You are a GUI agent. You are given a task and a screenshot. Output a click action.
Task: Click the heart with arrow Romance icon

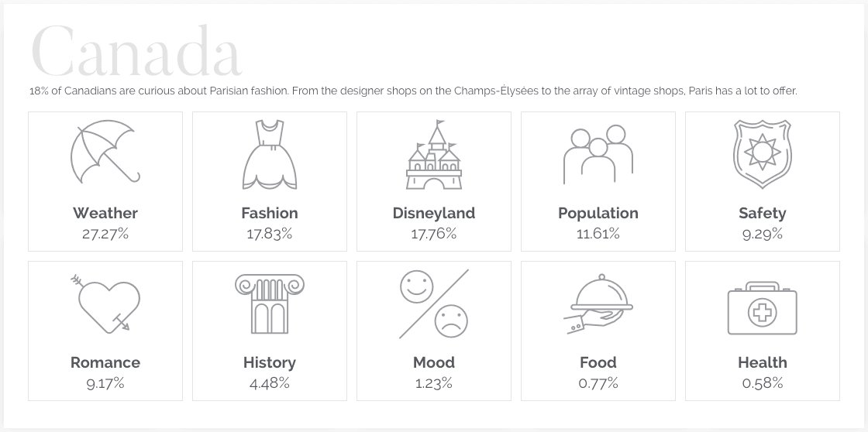tap(106, 302)
